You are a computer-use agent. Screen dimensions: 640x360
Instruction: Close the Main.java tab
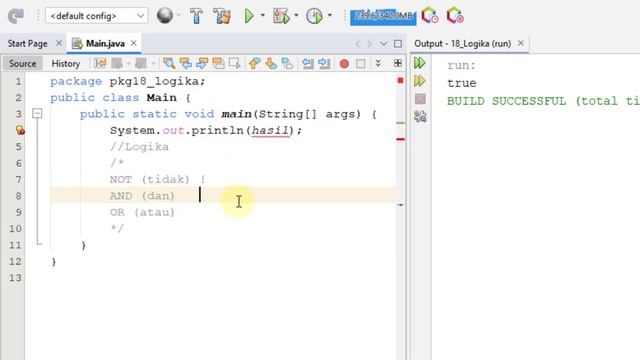[x=133, y=43]
